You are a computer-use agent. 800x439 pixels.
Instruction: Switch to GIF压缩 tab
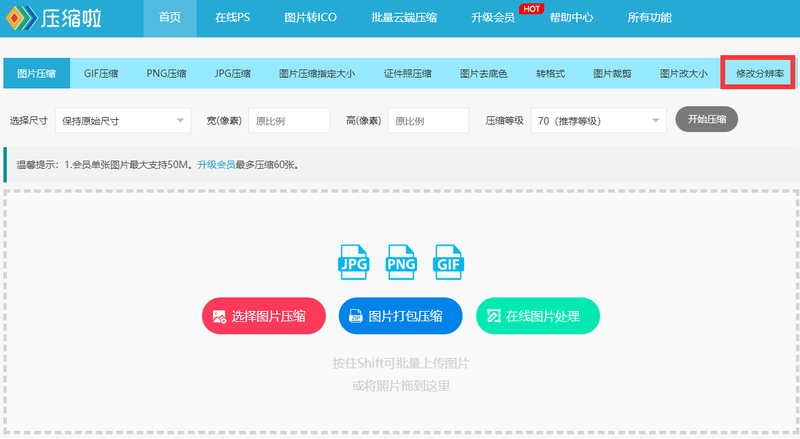[101, 74]
